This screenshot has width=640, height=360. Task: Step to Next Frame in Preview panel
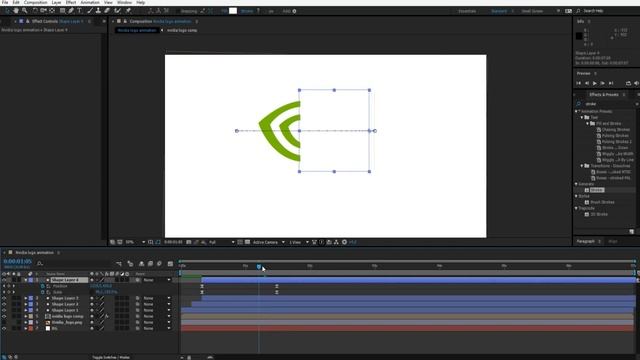click(602, 83)
